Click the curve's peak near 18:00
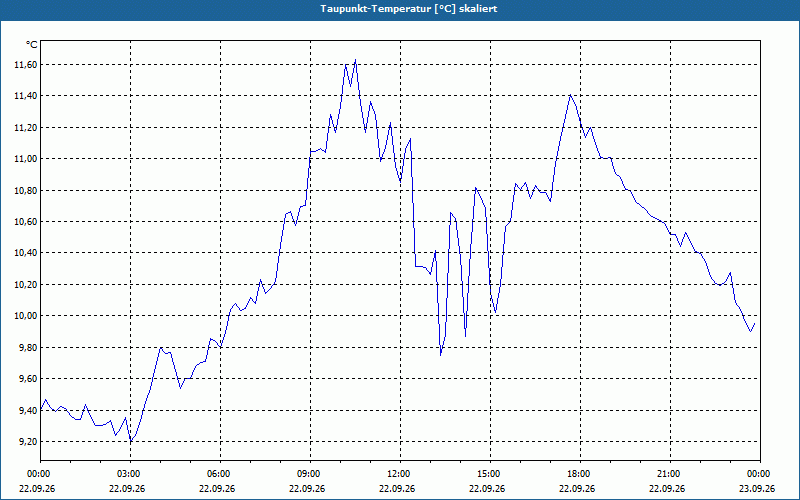The image size is (800, 500). pyautogui.click(x=570, y=95)
